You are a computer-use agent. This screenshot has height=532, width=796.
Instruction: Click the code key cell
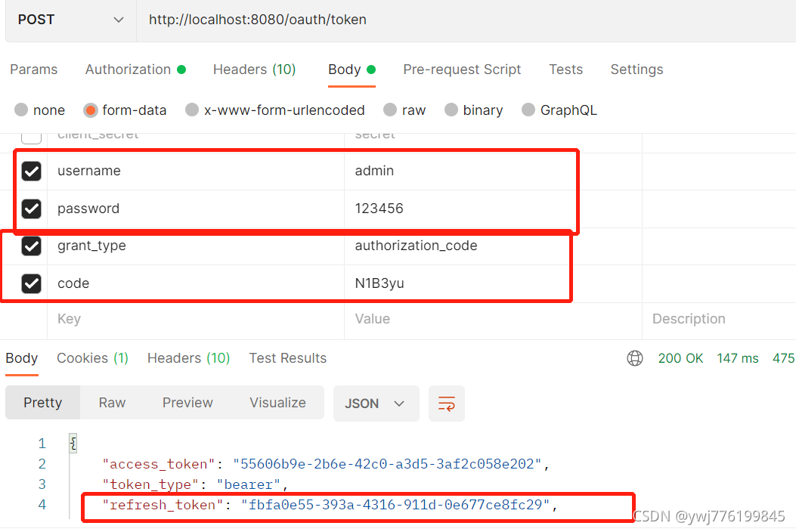[196, 283]
